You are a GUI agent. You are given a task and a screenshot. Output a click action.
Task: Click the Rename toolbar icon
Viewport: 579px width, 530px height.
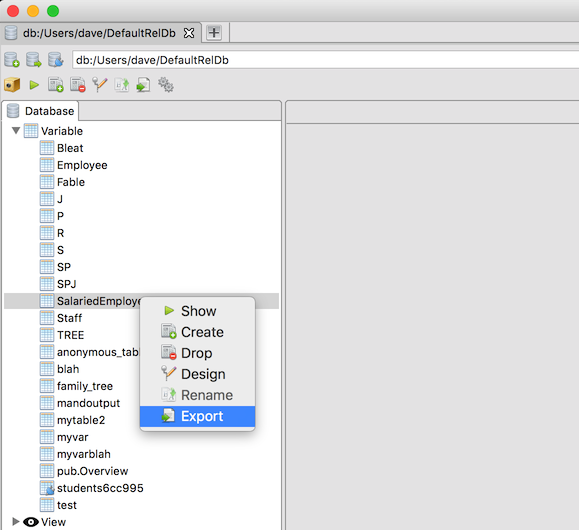122,85
